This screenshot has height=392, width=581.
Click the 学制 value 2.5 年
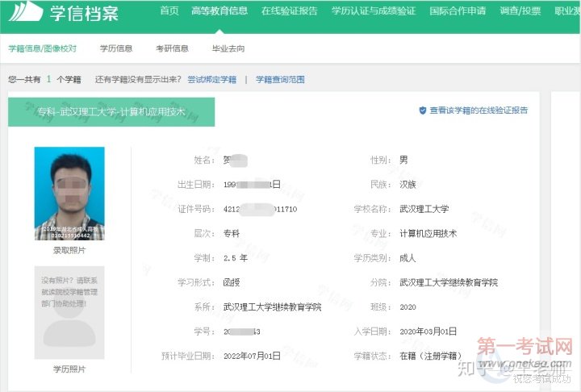(236, 258)
